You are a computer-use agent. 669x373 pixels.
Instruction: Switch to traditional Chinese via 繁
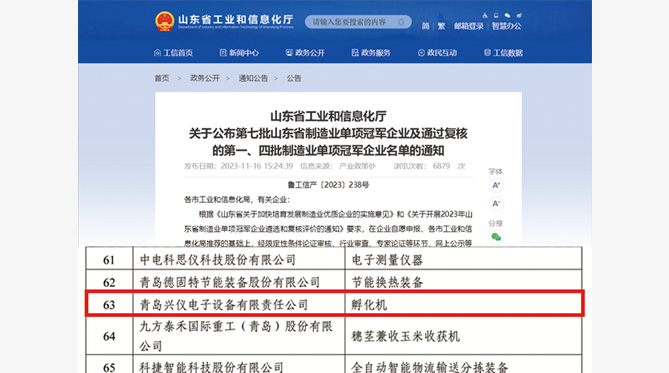[x=441, y=26]
